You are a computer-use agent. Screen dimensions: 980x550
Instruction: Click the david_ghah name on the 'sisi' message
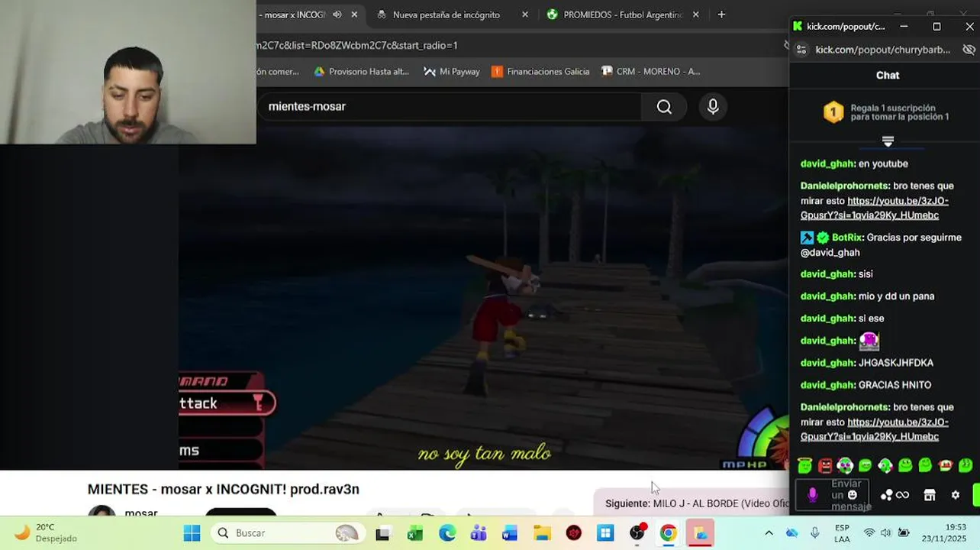[x=827, y=273]
